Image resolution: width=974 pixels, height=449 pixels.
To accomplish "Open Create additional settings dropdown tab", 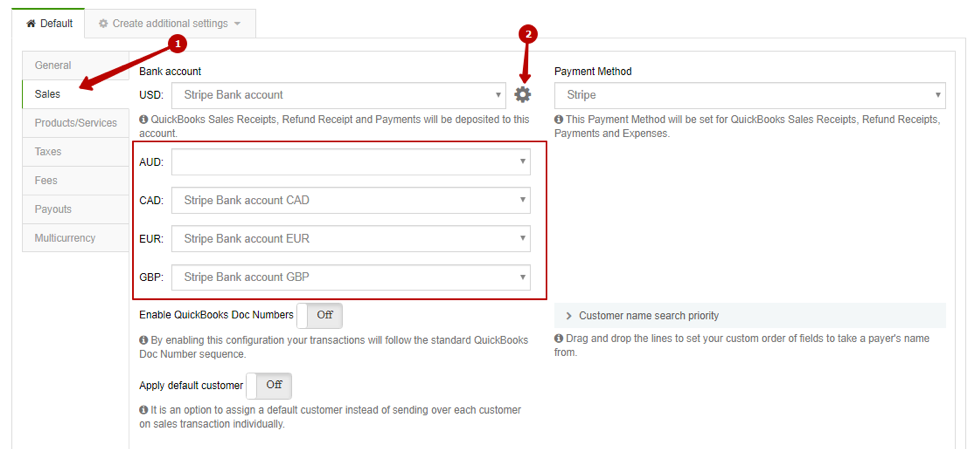I will [170, 24].
